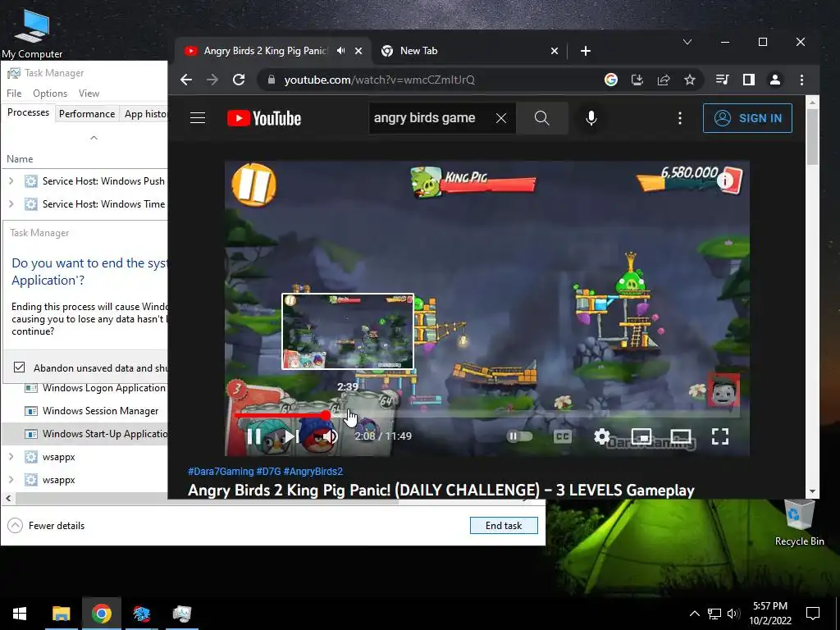Open Task Manager Options menu
The height and width of the screenshot is (630, 840).
click(x=50, y=94)
